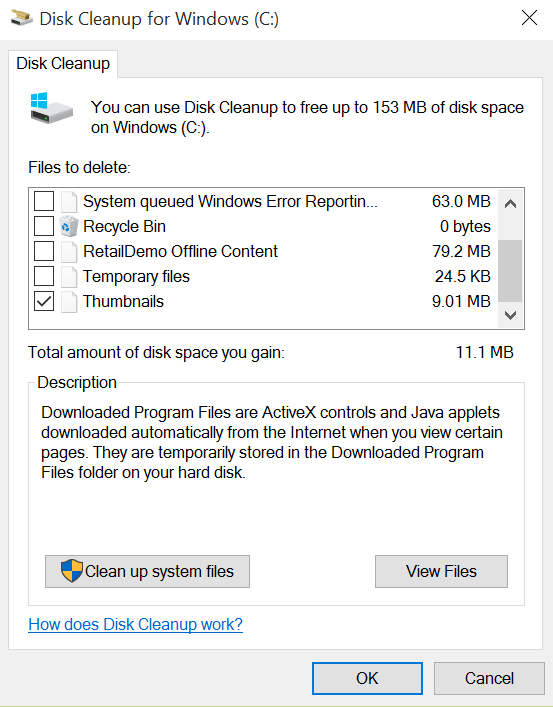Dismiss the dialog with Cancel
This screenshot has width=553, height=707.
point(489,678)
